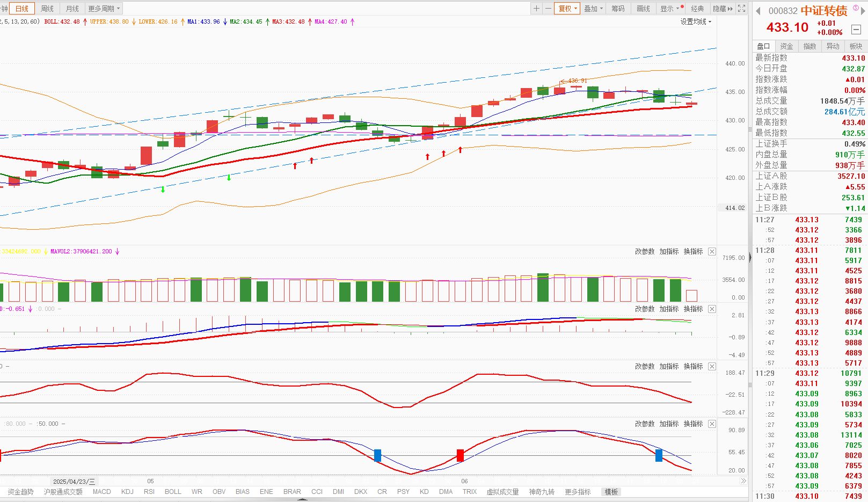Select BOLL indicator
The width and height of the screenshot is (868, 502).
tap(173, 492)
